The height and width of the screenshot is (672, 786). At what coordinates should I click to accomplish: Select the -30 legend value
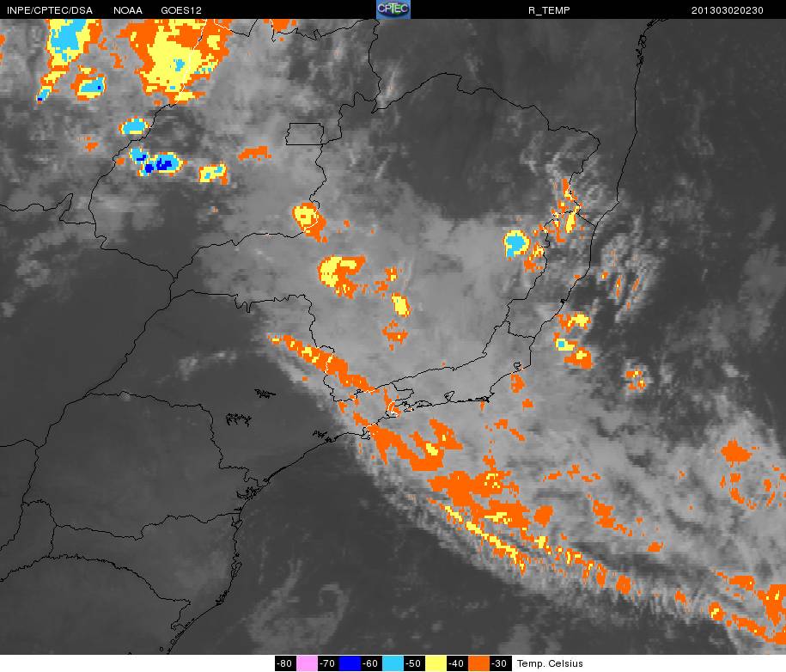click(x=500, y=663)
